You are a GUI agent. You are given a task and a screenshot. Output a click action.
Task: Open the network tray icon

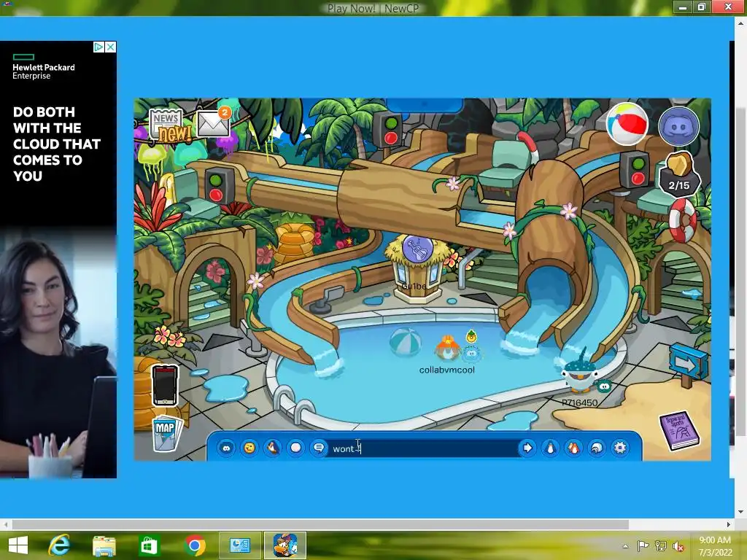coord(660,546)
